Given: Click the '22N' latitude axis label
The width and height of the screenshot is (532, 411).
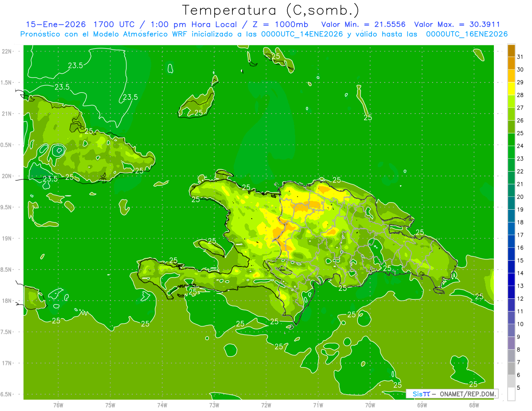Looking at the screenshot, I should tap(7, 51).
